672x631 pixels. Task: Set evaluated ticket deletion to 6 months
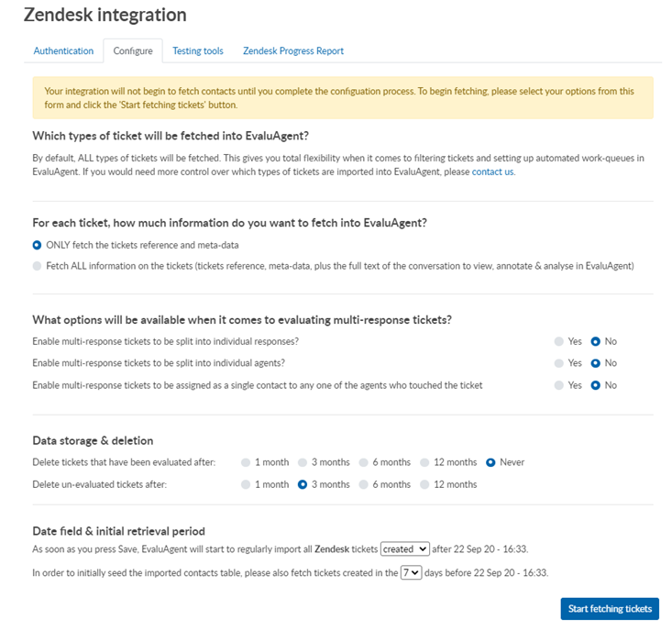[x=363, y=462]
